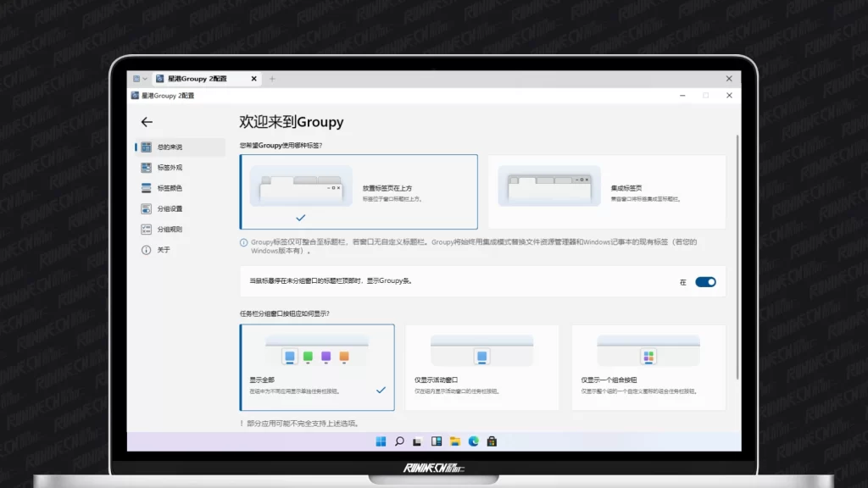Open 分组规则 grouping rules page
This screenshot has height=488, width=868.
click(x=170, y=229)
